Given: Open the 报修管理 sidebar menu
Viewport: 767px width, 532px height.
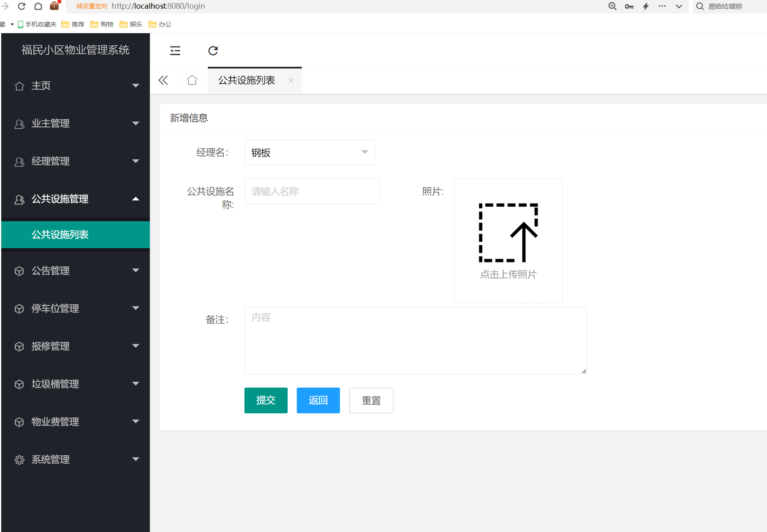Looking at the screenshot, I should 76,346.
